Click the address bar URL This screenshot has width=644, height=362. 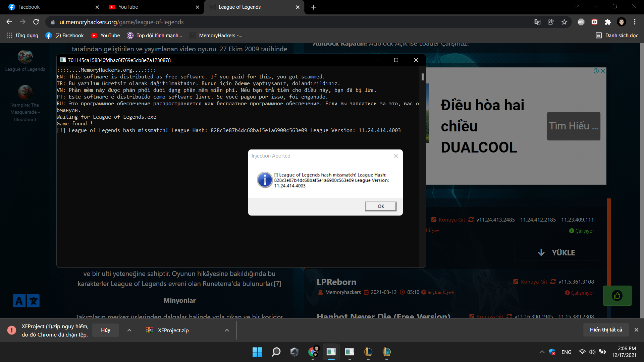point(121,22)
